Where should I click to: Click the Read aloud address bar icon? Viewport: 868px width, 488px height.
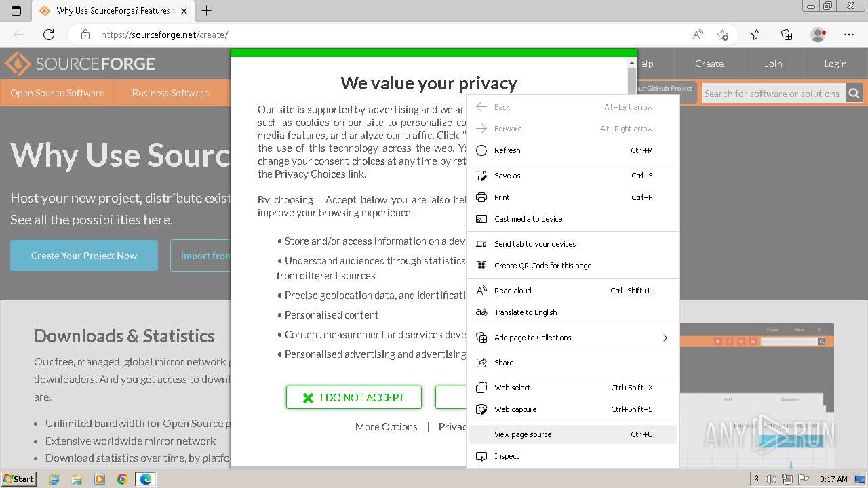[x=698, y=35]
